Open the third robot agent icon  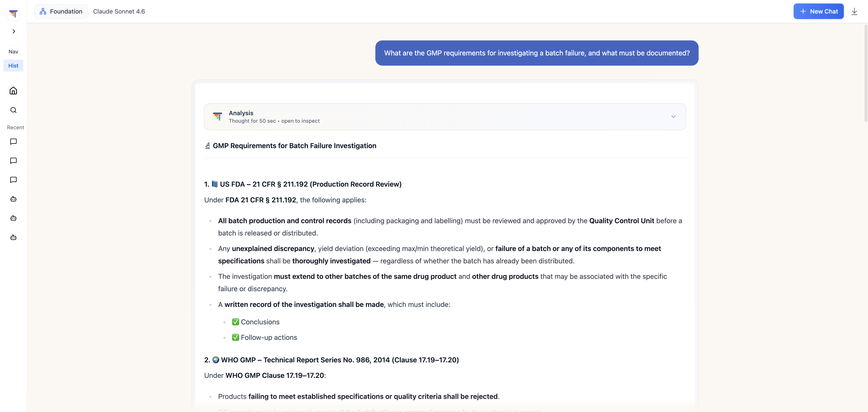click(x=14, y=237)
